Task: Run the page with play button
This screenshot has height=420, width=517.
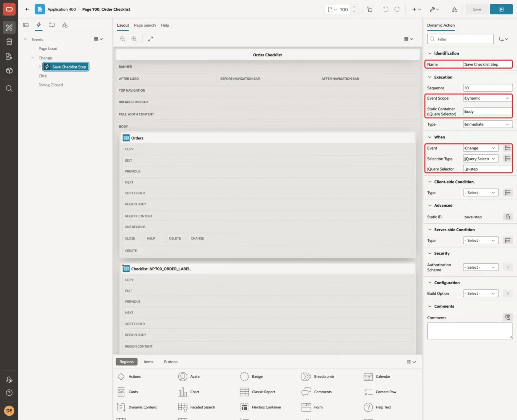Action: click(x=501, y=9)
